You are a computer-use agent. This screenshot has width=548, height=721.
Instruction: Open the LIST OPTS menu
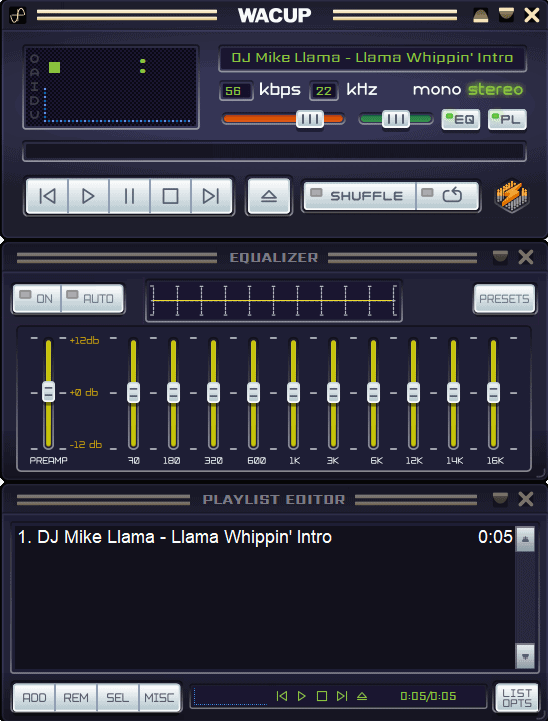pyautogui.click(x=517, y=698)
